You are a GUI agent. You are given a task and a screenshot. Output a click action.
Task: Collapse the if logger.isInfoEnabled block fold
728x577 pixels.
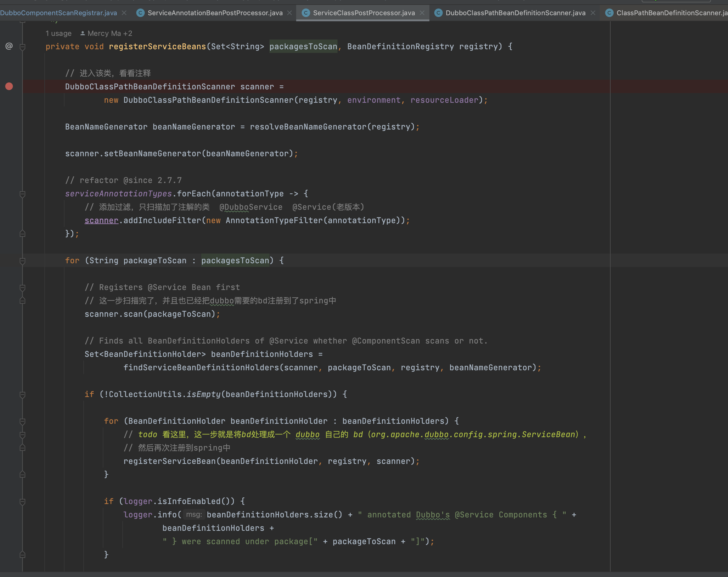(x=23, y=502)
